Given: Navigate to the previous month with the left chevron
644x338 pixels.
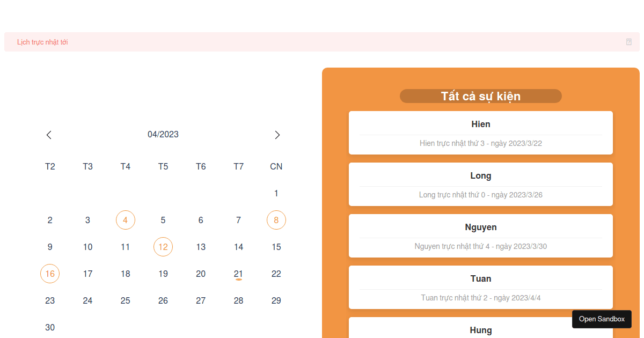Looking at the screenshot, I should pyautogui.click(x=49, y=135).
